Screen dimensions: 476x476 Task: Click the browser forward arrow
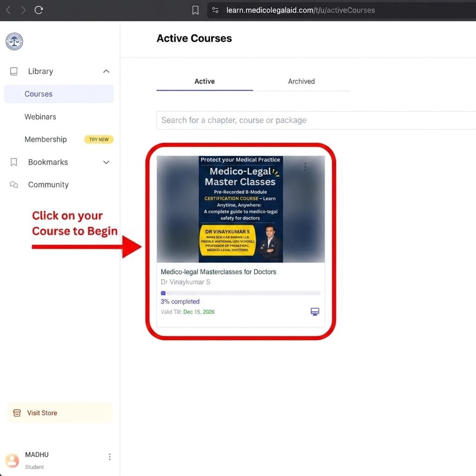point(23,10)
